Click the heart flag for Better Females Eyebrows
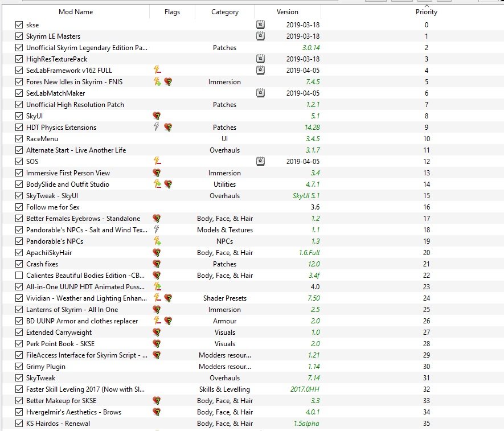This screenshot has width=504, height=431. pyautogui.click(x=157, y=219)
